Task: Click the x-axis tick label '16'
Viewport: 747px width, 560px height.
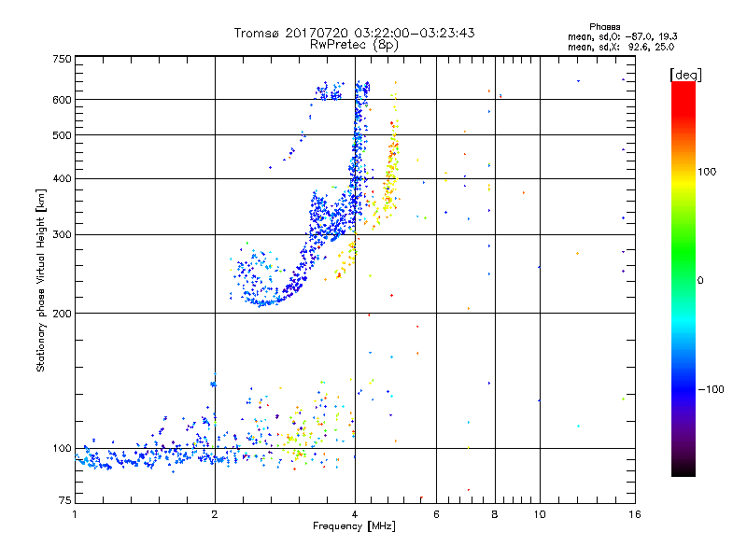Action: pos(635,514)
